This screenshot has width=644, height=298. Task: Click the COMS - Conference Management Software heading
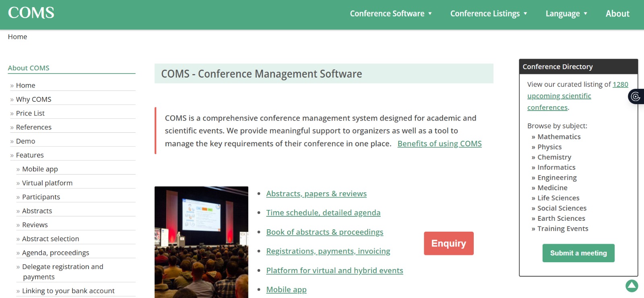point(262,74)
